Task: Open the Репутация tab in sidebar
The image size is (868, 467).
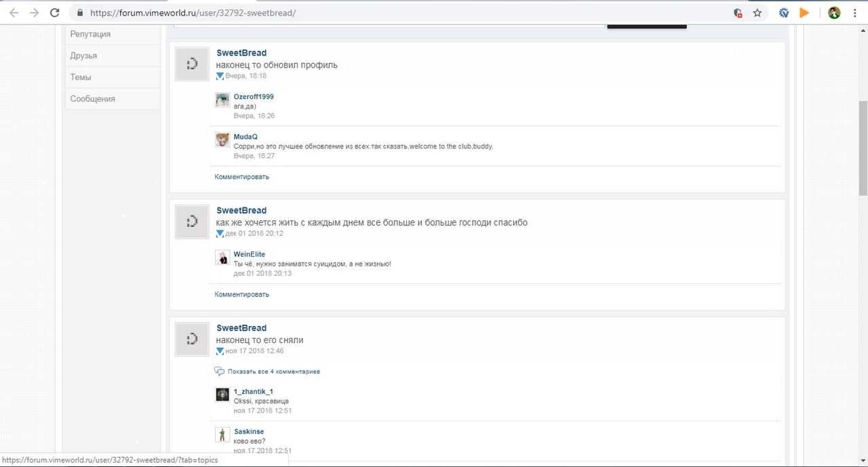Action: click(x=90, y=34)
